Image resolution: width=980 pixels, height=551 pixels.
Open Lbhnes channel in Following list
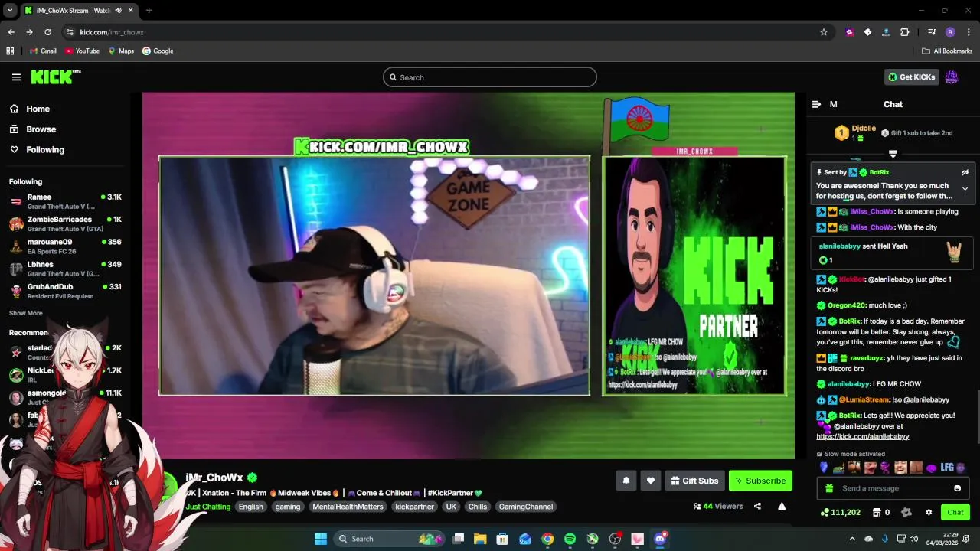click(65, 269)
